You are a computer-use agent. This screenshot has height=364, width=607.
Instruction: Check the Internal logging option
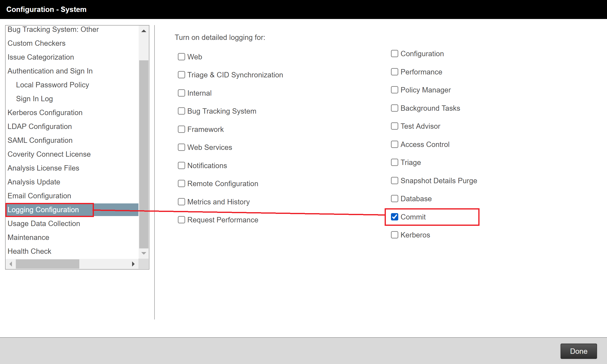point(181,93)
